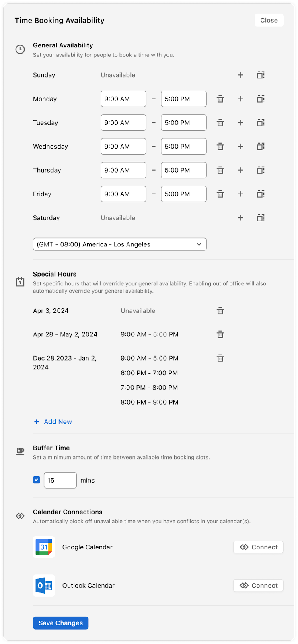Close the Time Booking Availability panel
Image resolution: width=298 pixels, height=644 pixels.
click(x=269, y=20)
